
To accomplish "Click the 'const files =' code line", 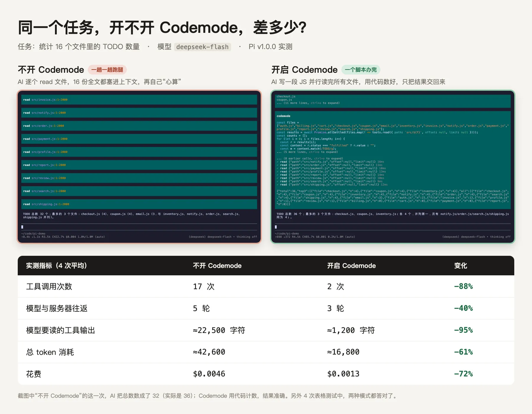I will coord(288,122).
